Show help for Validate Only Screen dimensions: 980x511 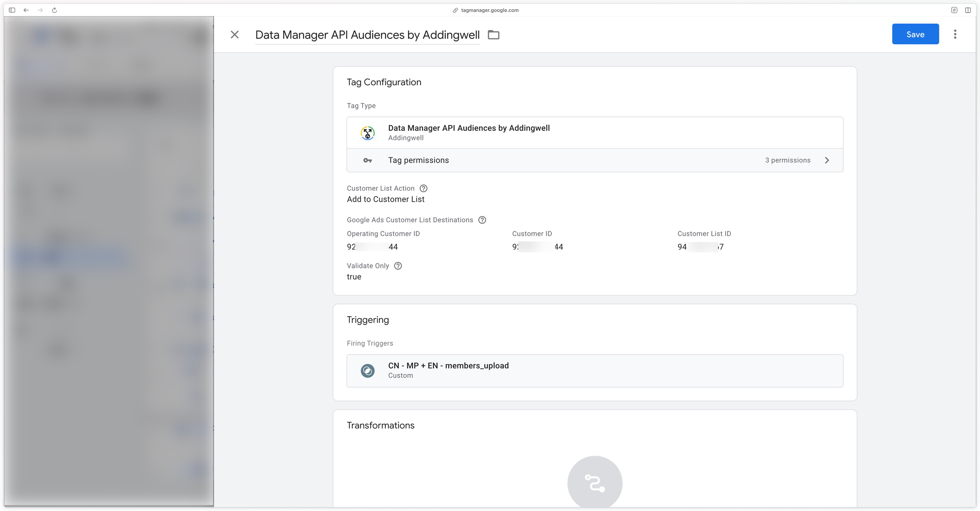(398, 266)
